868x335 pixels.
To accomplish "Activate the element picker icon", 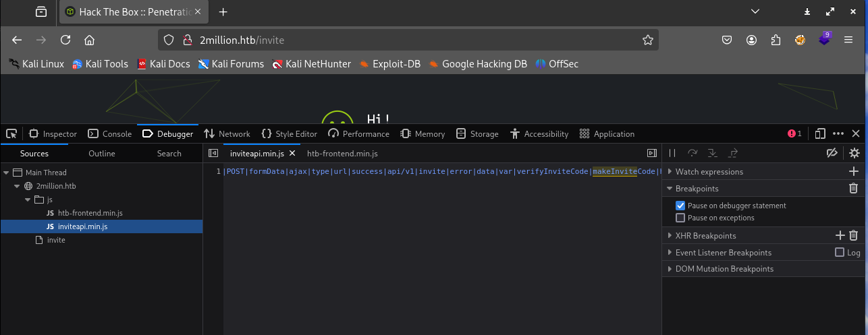I will [11, 133].
